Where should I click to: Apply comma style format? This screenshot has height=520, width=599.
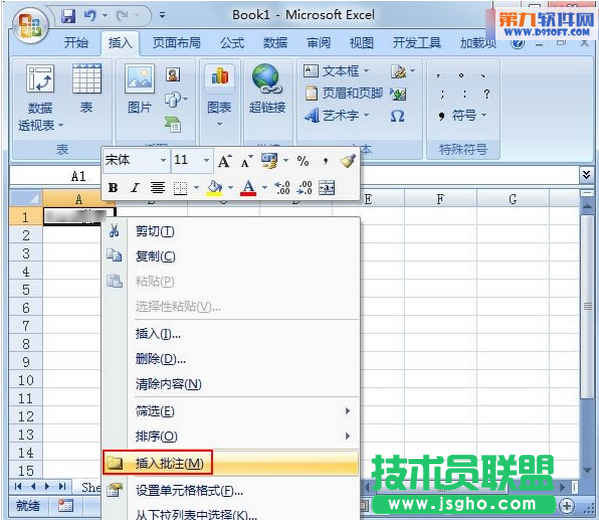coord(325,161)
